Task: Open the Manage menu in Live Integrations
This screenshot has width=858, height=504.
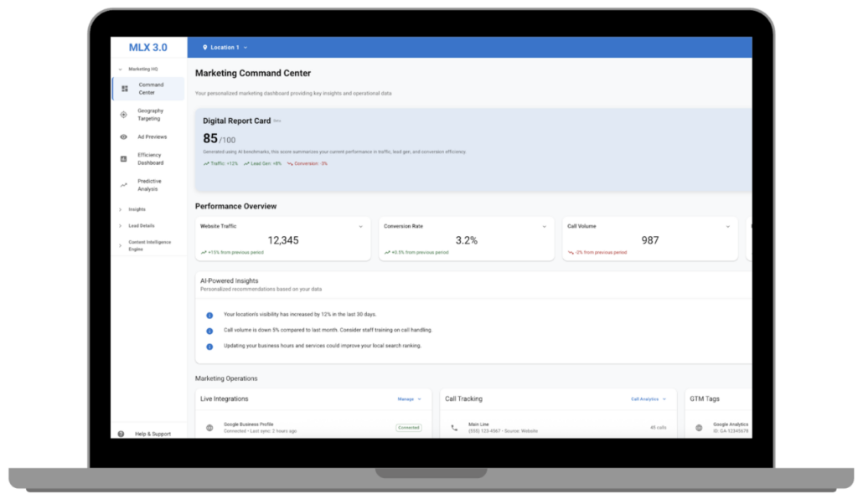Action: coord(410,399)
